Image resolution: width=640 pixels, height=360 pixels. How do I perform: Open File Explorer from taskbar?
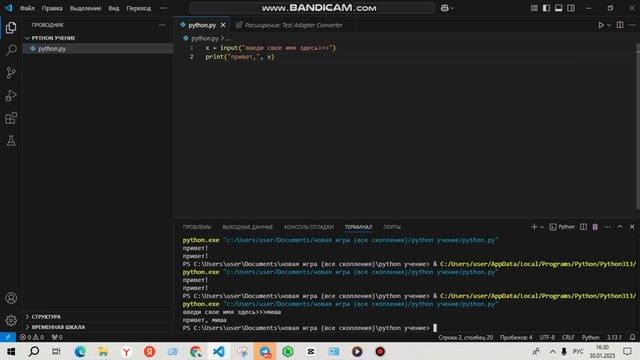pyautogui.click(x=103, y=351)
